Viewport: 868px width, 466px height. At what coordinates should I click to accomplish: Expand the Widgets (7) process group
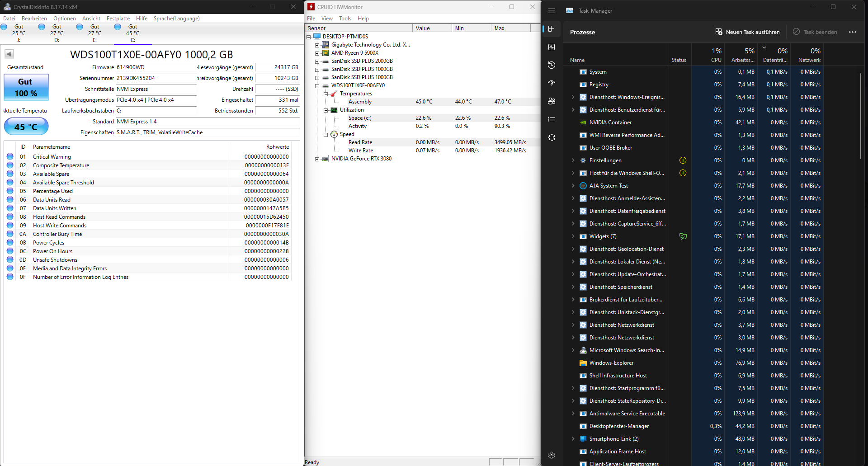[x=573, y=236]
